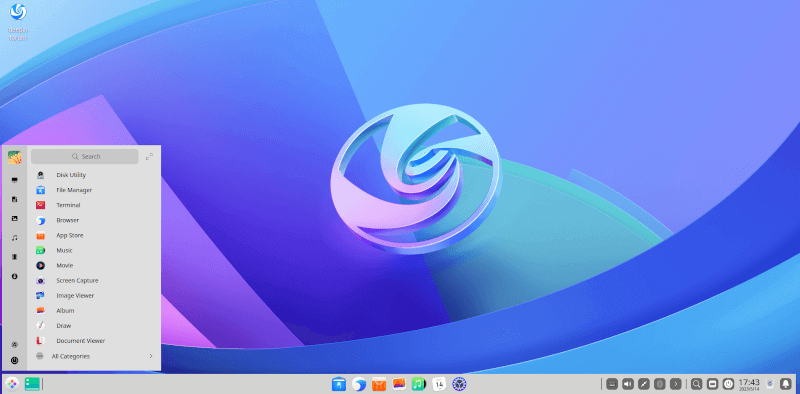Click the volume tray icon
800x394 pixels.
628,384
